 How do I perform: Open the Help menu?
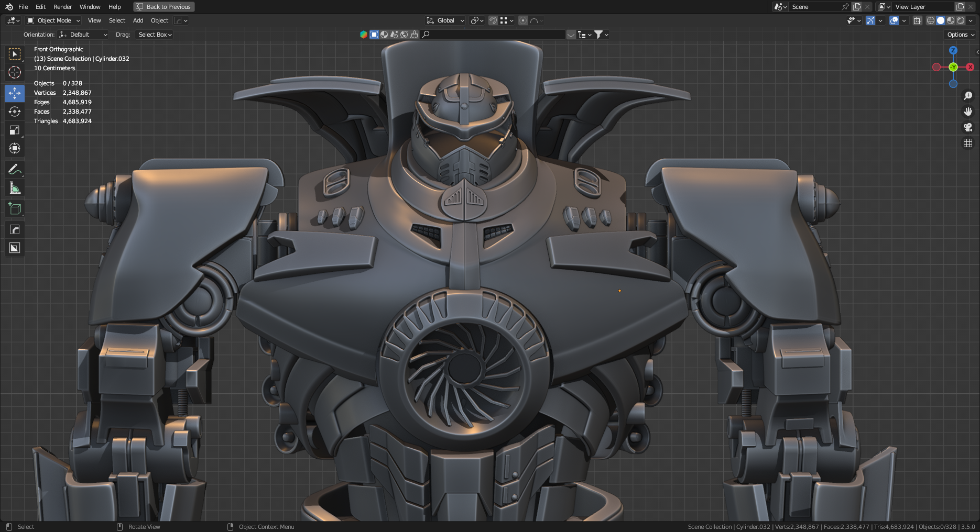coord(114,7)
